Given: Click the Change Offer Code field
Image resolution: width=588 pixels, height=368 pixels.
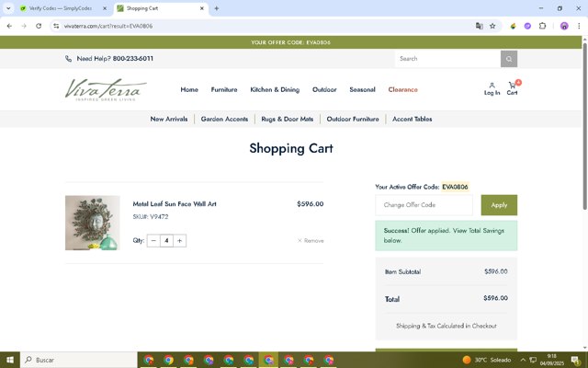Looking at the screenshot, I should pos(424,205).
